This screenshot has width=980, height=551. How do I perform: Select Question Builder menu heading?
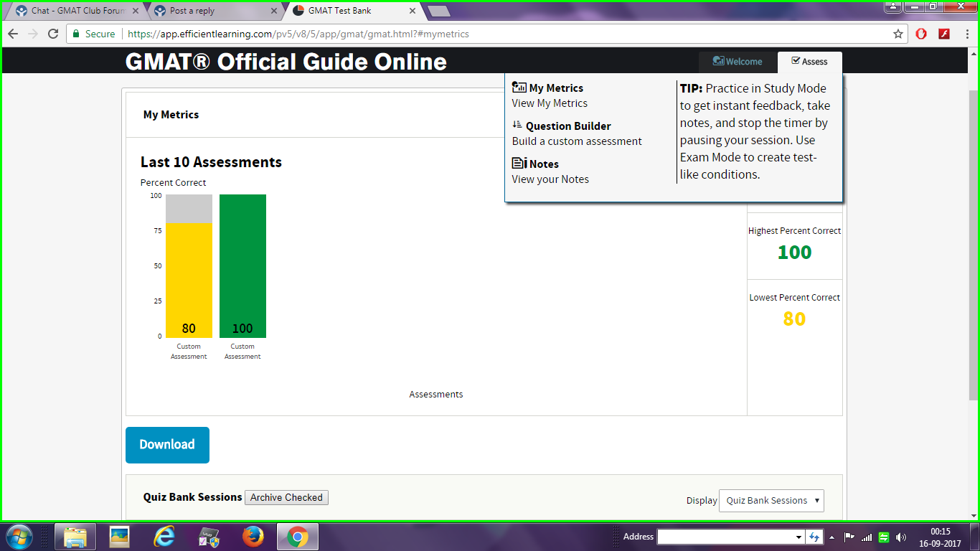click(568, 126)
